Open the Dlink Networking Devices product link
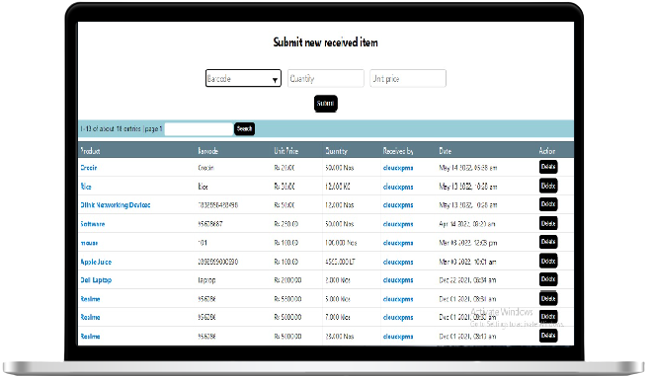Viewport: 652px width, 383px height. [115, 205]
